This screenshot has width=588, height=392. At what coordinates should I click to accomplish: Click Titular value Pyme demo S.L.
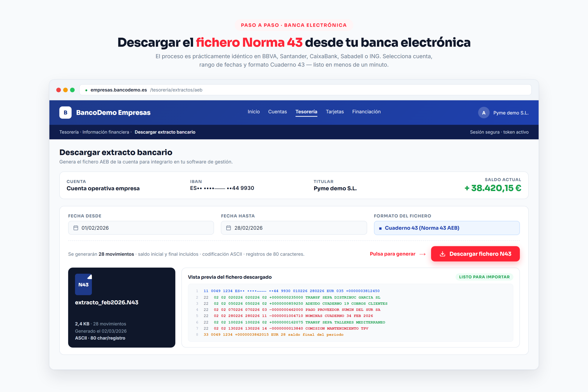tap(335, 188)
